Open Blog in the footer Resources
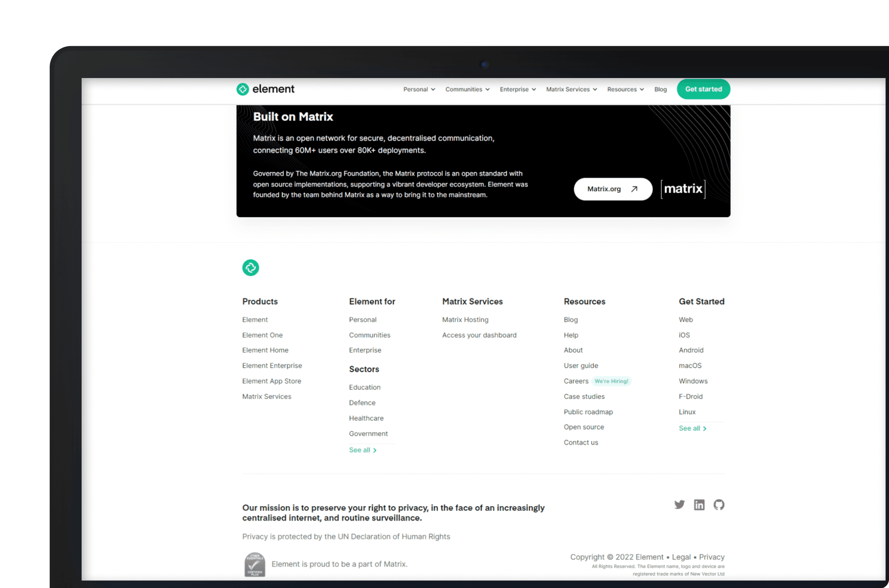 571,320
